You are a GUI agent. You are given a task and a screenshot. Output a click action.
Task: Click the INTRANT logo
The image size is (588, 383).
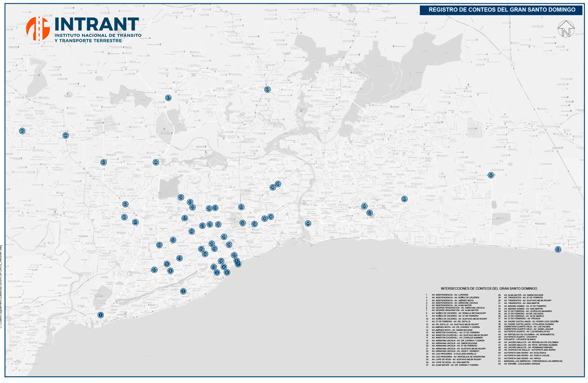pos(83,30)
